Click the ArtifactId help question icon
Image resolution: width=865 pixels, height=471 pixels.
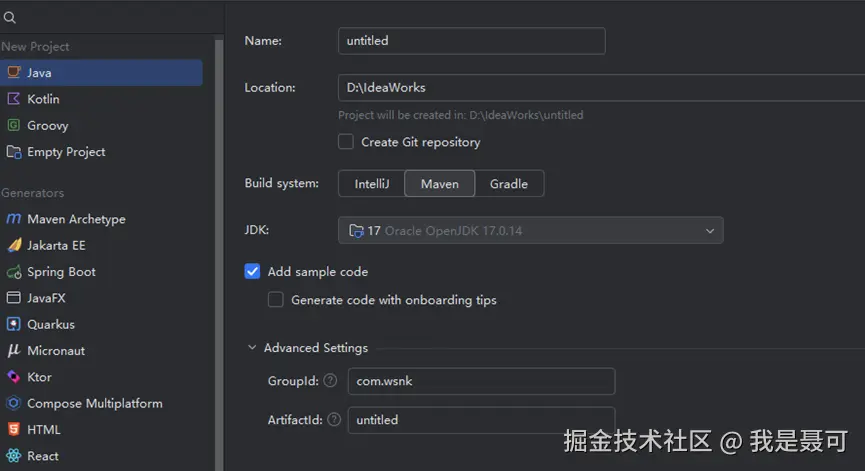tap(334, 420)
